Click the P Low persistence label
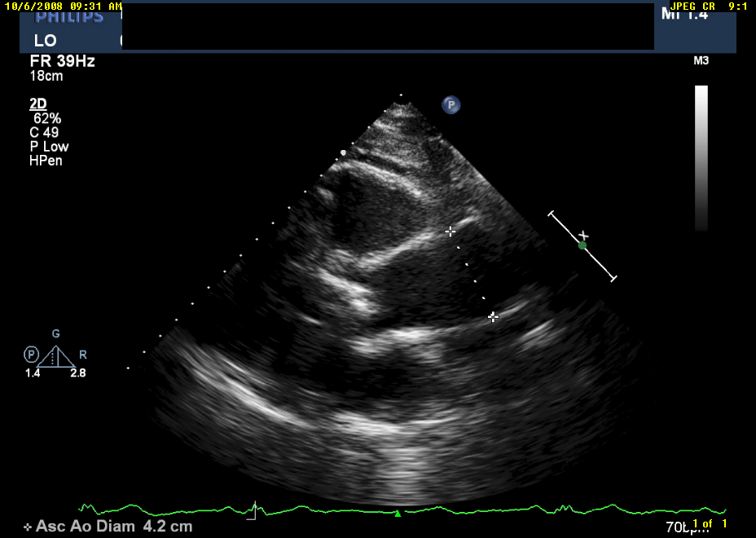The height and width of the screenshot is (538, 756). coord(49,147)
